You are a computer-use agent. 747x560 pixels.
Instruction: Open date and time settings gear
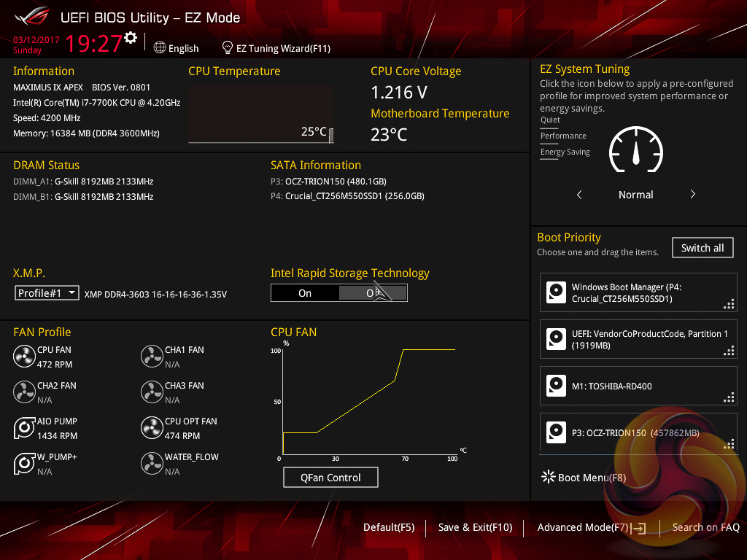(x=131, y=38)
